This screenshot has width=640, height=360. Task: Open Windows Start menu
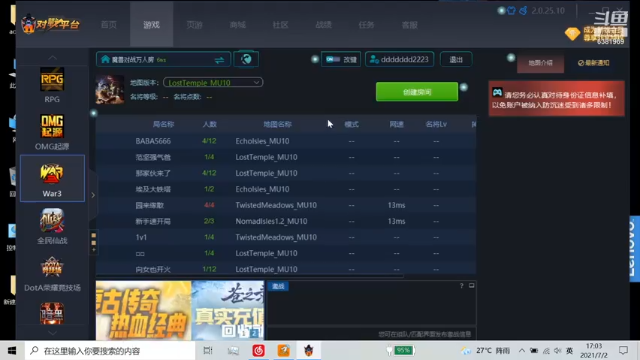pos(12,351)
